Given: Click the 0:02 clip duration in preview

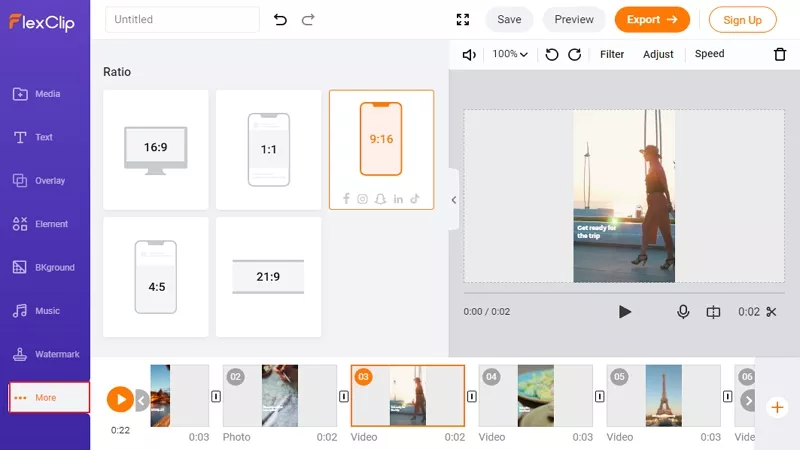Looking at the screenshot, I should 748,312.
